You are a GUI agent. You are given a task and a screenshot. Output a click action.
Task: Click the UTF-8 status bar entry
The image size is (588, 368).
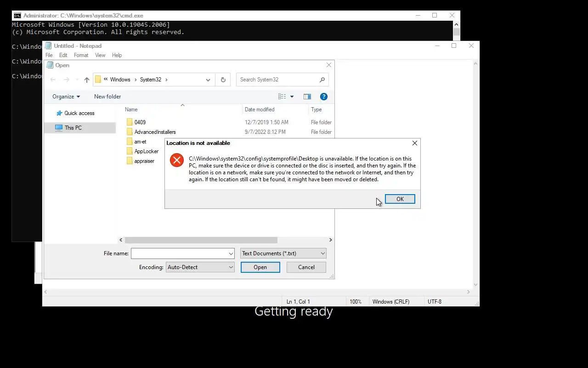pyautogui.click(x=435, y=302)
